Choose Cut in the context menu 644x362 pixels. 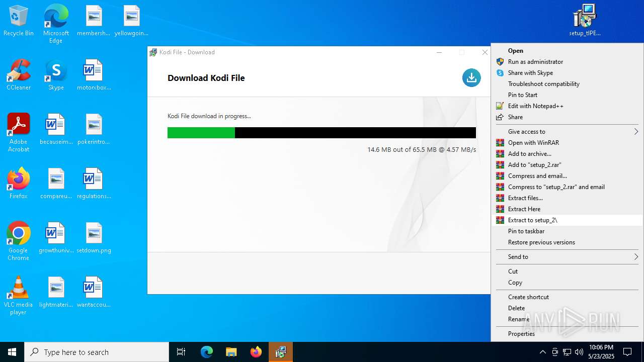pos(567,271)
